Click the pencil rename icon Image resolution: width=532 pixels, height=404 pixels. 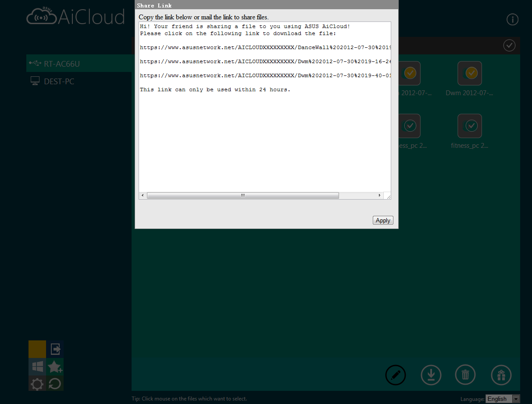(x=396, y=375)
